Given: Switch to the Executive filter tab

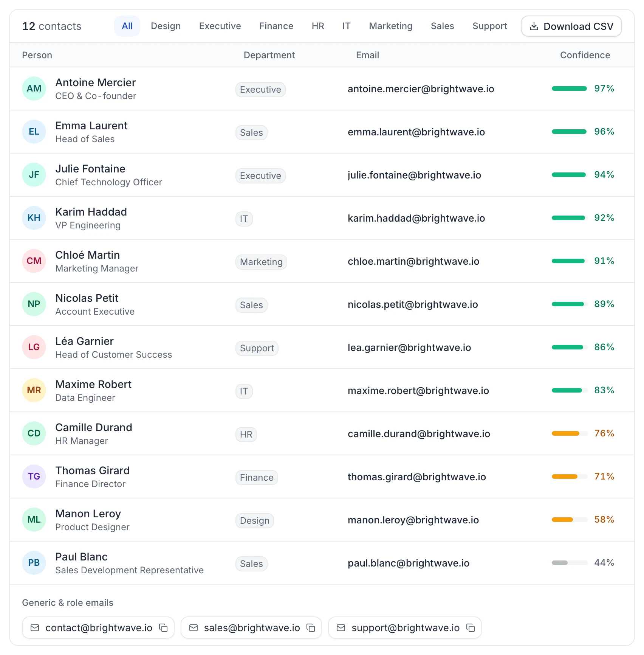Looking at the screenshot, I should 220,26.
